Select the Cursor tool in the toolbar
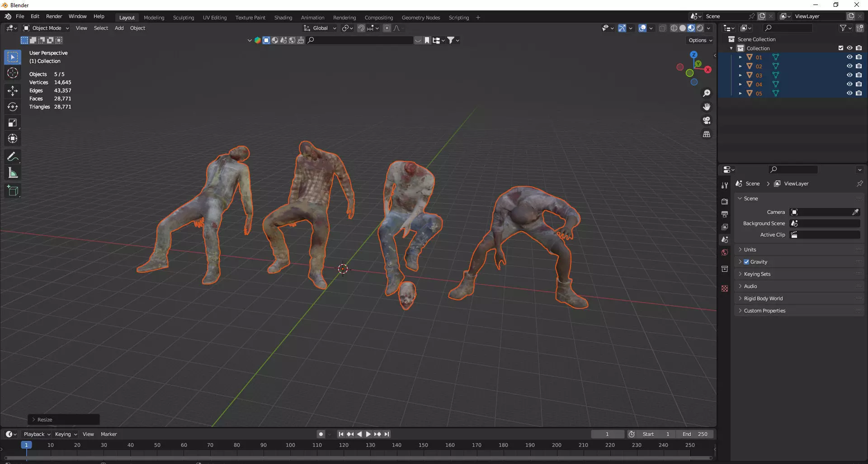The width and height of the screenshot is (868, 464). [x=13, y=73]
